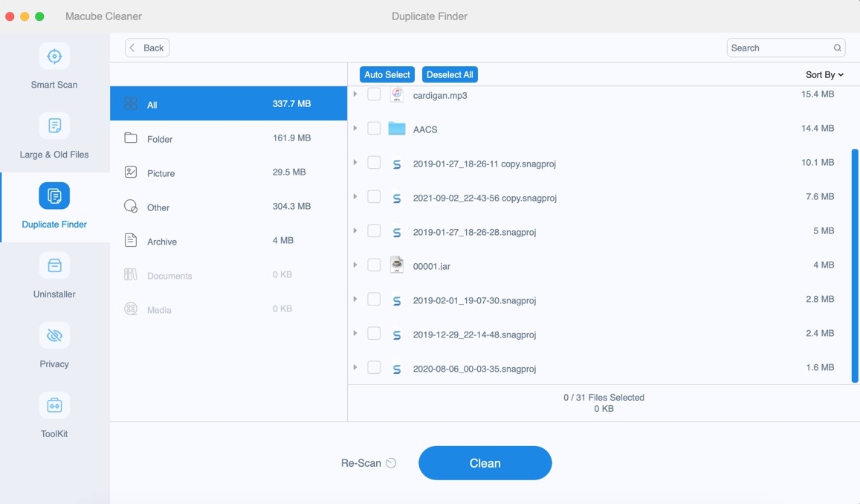This screenshot has height=504, width=860.
Task: Select the Picture category, 29.5 MB
Action: click(x=229, y=172)
